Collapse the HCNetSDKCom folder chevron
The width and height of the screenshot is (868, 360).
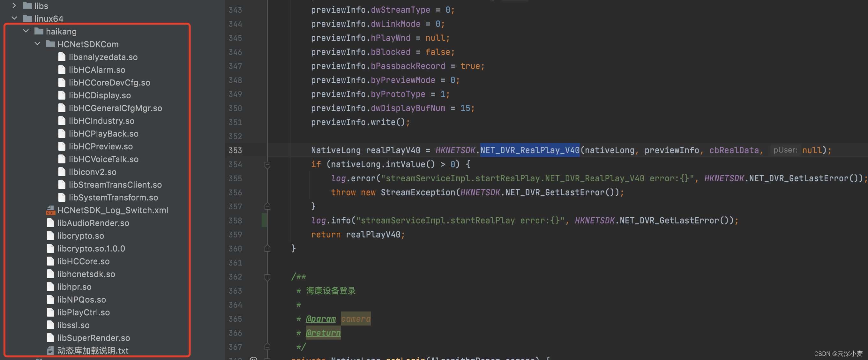click(37, 44)
